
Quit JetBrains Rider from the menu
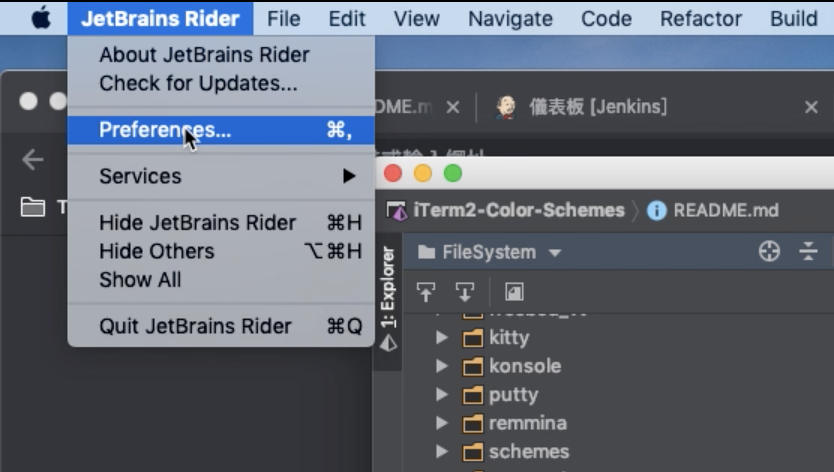(x=221, y=326)
